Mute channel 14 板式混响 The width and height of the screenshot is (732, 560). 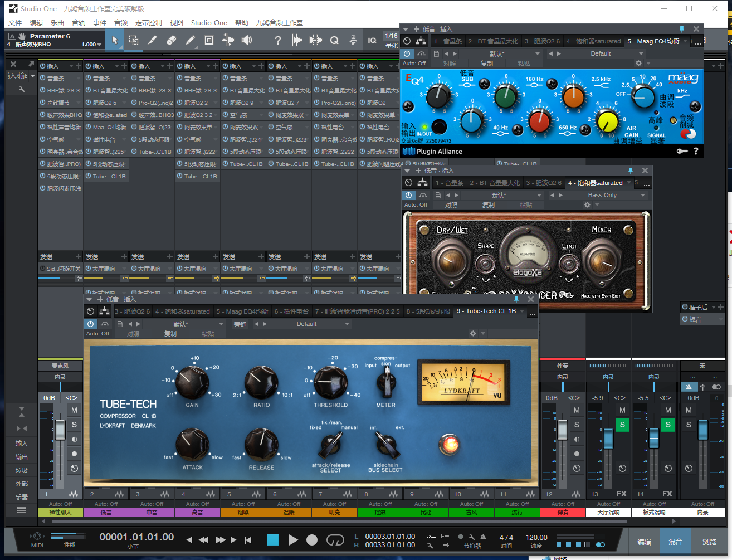(668, 410)
